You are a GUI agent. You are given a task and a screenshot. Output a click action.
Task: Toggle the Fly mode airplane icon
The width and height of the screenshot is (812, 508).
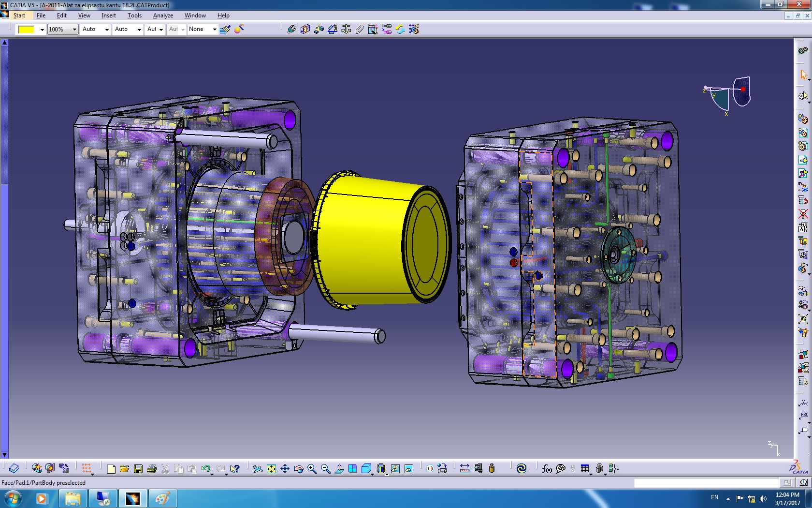[x=258, y=469]
